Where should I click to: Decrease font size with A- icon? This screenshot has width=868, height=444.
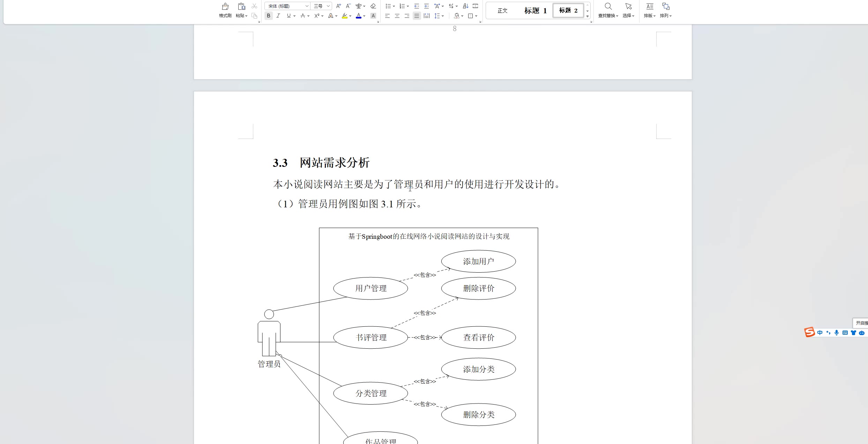[348, 6]
